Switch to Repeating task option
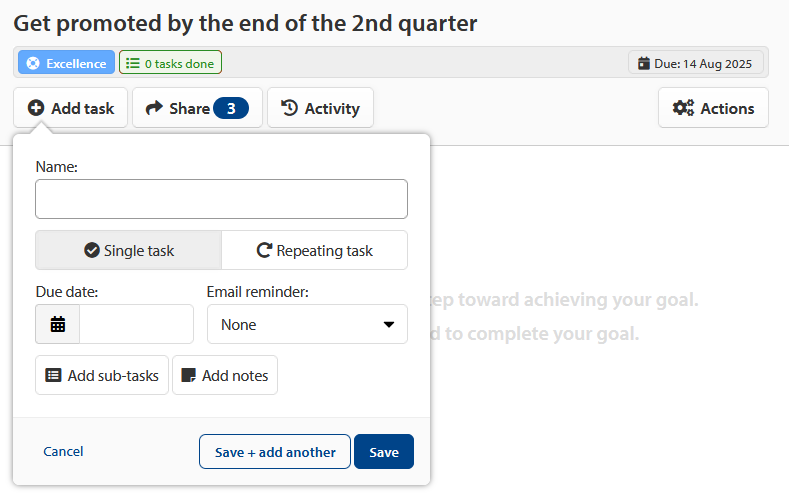Viewport: 789px width, 493px height. pos(314,250)
